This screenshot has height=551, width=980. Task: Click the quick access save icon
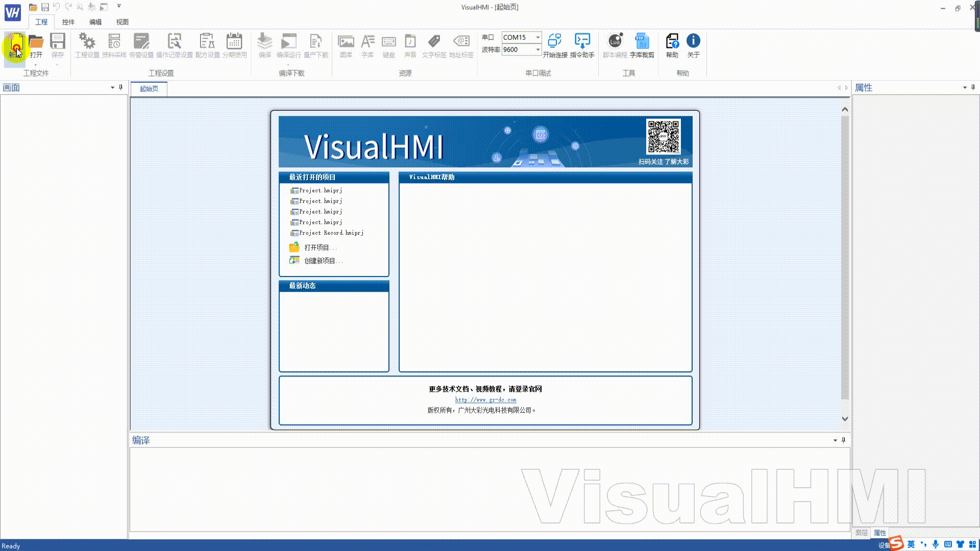45,7
